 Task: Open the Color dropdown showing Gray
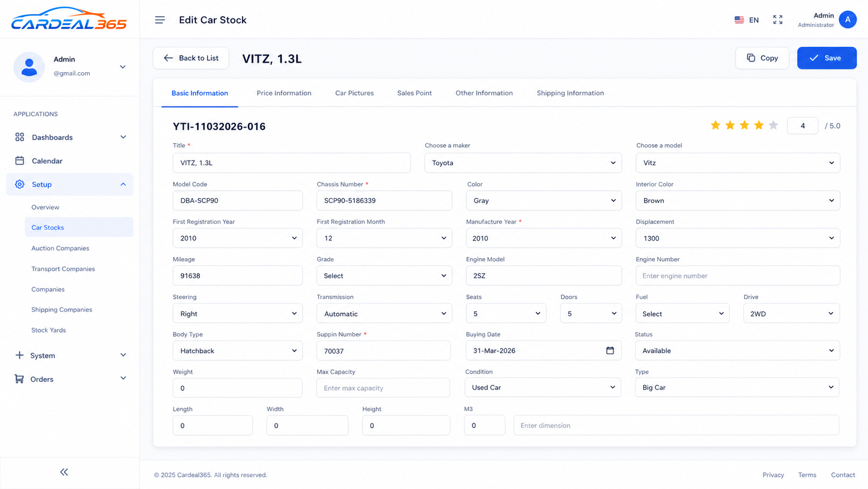(x=544, y=201)
